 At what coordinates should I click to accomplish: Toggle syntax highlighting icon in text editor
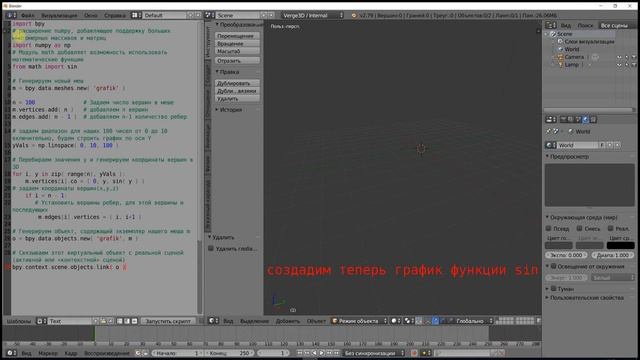(134, 321)
